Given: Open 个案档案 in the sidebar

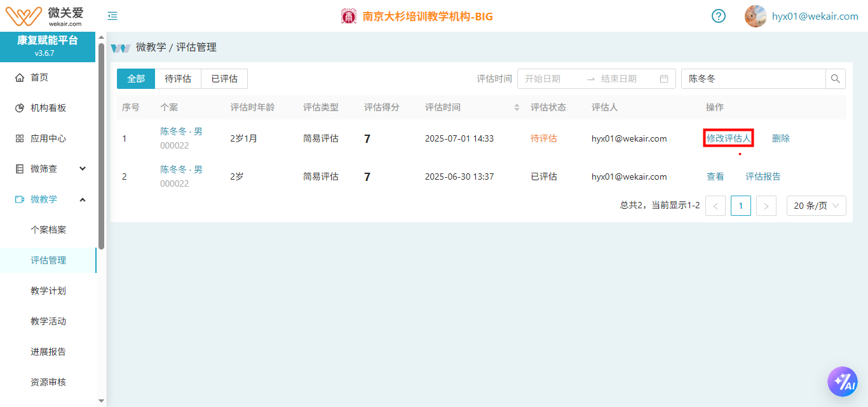Looking at the screenshot, I should (48, 230).
